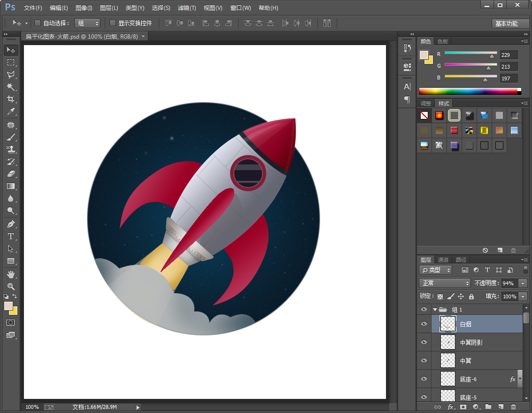The height and width of the screenshot is (413, 532).
Task: Select the Magic Wand tool
Action: click(x=11, y=87)
